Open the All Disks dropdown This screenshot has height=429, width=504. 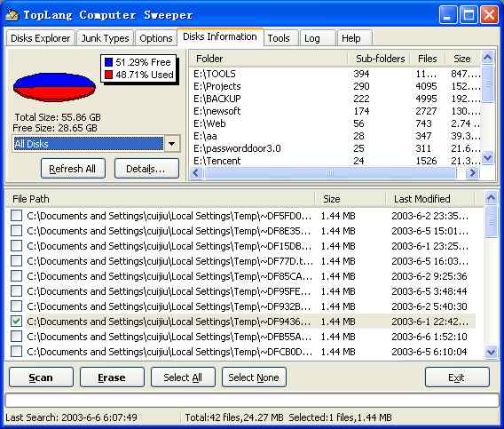point(172,144)
